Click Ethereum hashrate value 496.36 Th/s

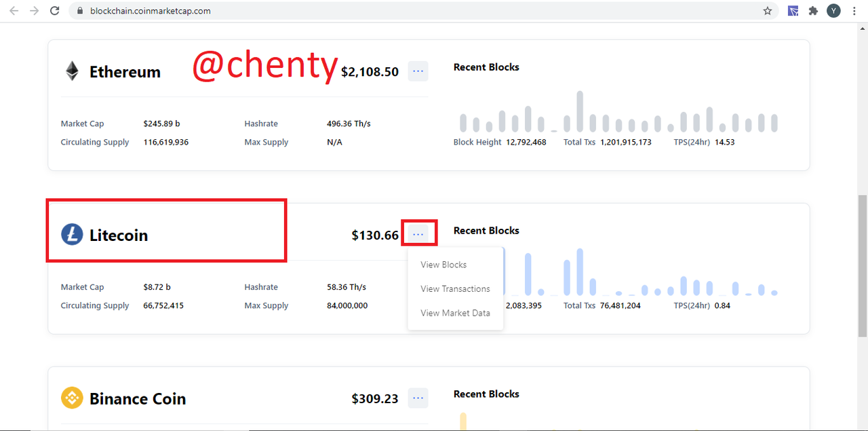(349, 124)
